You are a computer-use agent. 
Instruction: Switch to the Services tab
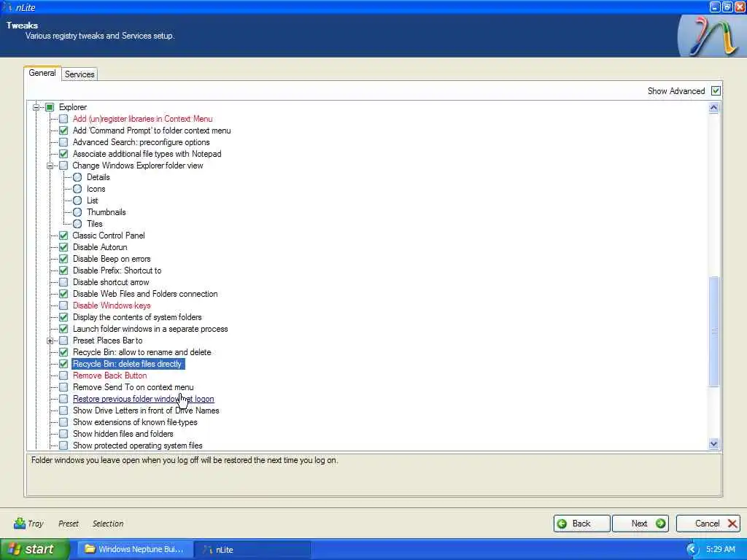point(80,74)
